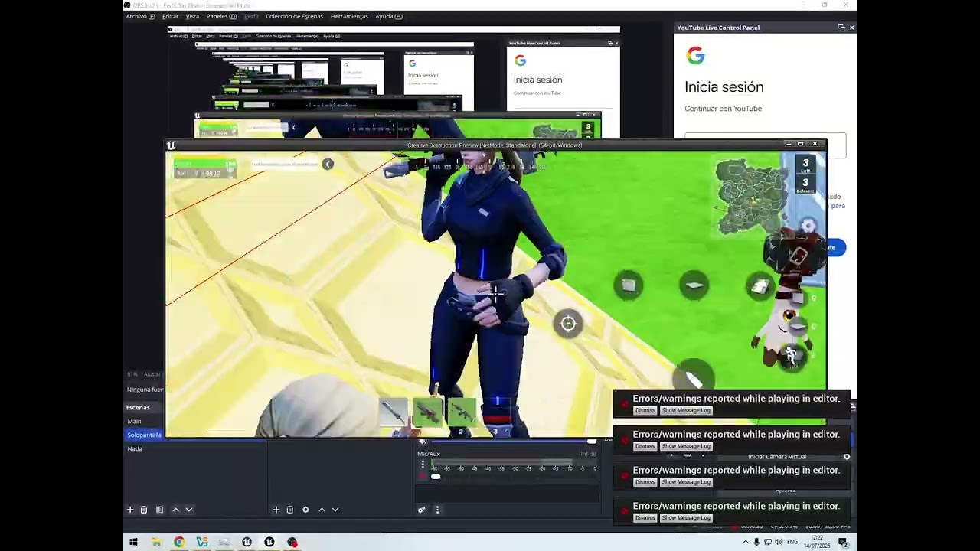The image size is (980, 551).
Task: Open the taskbar volume control
Action: pos(779,542)
